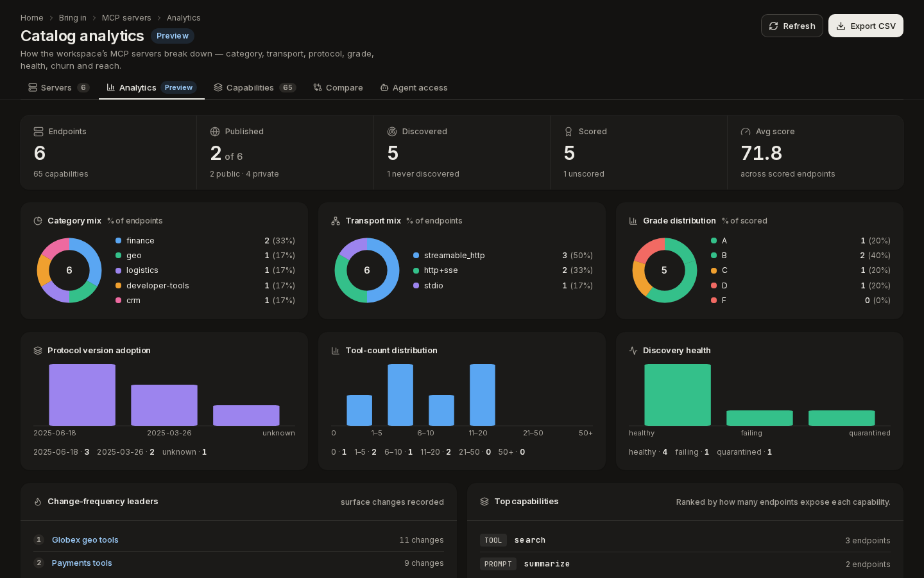This screenshot has height=578, width=924.
Task: Click the "search" tool capability row
Action: pos(685,540)
